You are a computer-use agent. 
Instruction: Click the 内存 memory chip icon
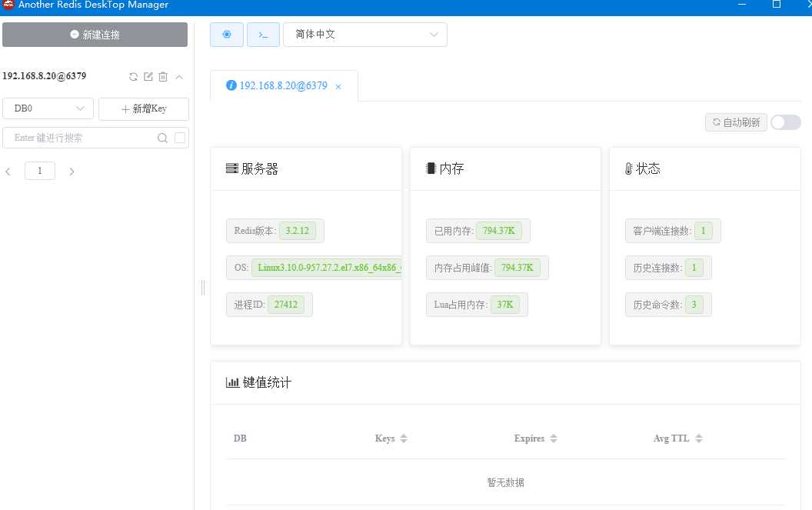(431, 168)
